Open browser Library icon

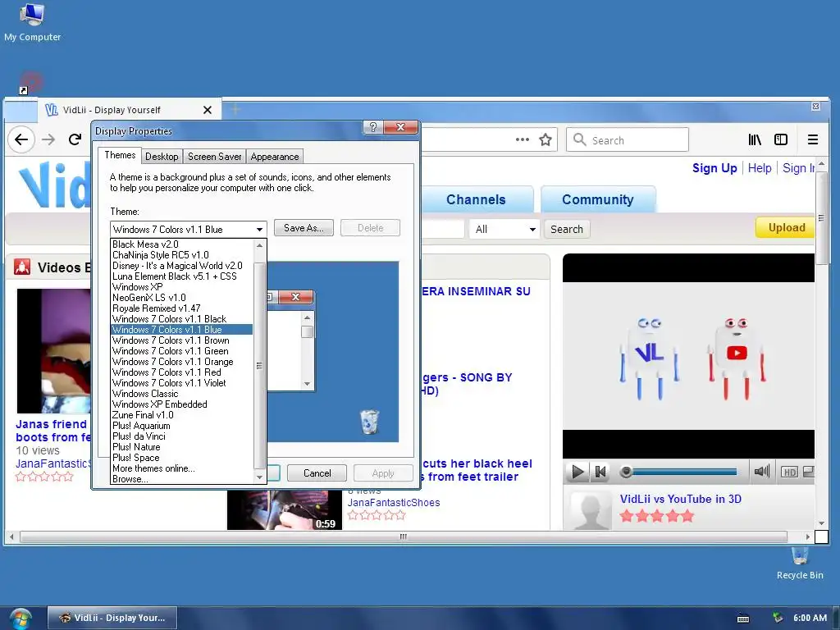tap(755, 139)
